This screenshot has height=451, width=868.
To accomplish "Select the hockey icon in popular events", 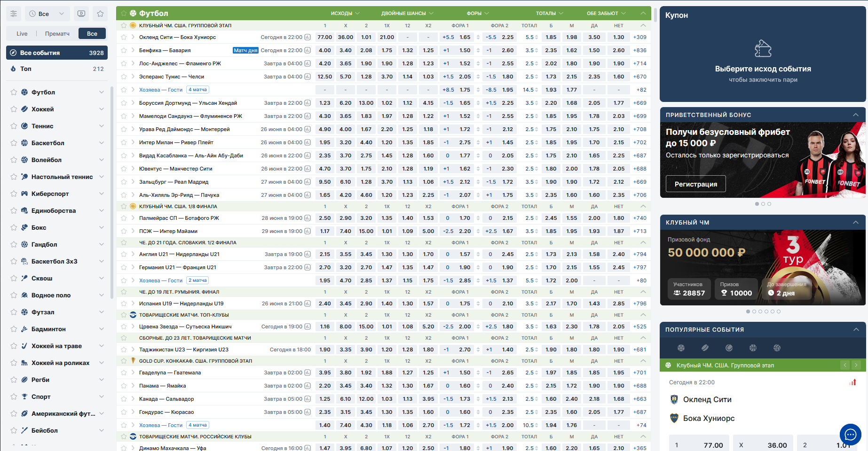I will (x=705, y=348).
